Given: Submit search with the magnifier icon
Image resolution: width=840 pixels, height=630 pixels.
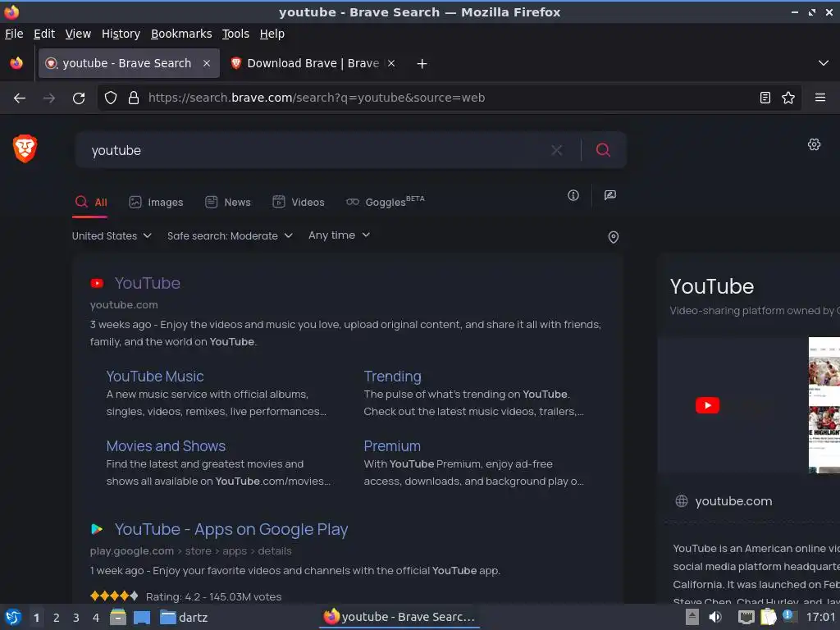Looking at the screenshot, I should coord(603,150).
